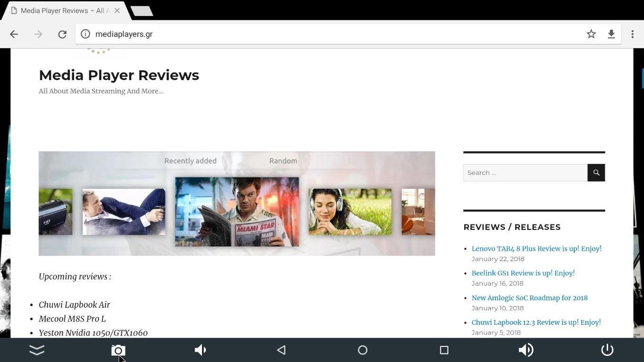Open Chuwi Lapbook 12.3 Review link
This screenshot has height=362, width=644.
tap(536, 322)
